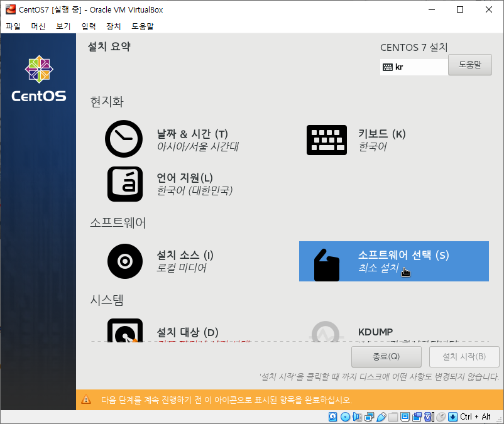
Task: Click the VirtualBox shared folders icon
Action: tap(393, 417)
